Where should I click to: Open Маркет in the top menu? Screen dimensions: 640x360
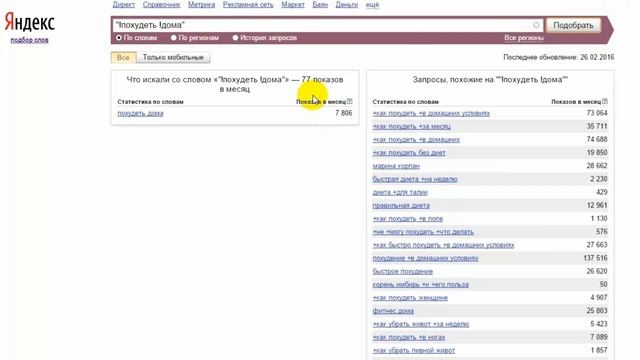[x=293, y=5]
